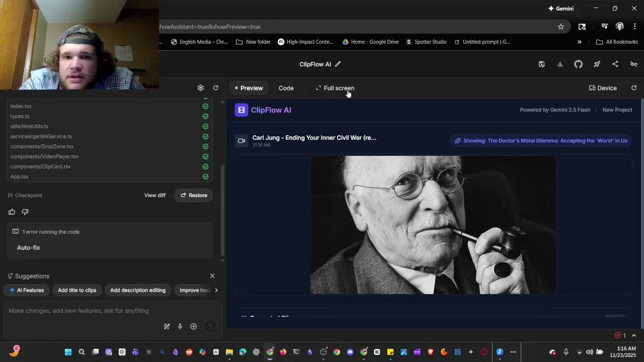
Task: Open the Chrome media control icon
Action: click(604, 27)
